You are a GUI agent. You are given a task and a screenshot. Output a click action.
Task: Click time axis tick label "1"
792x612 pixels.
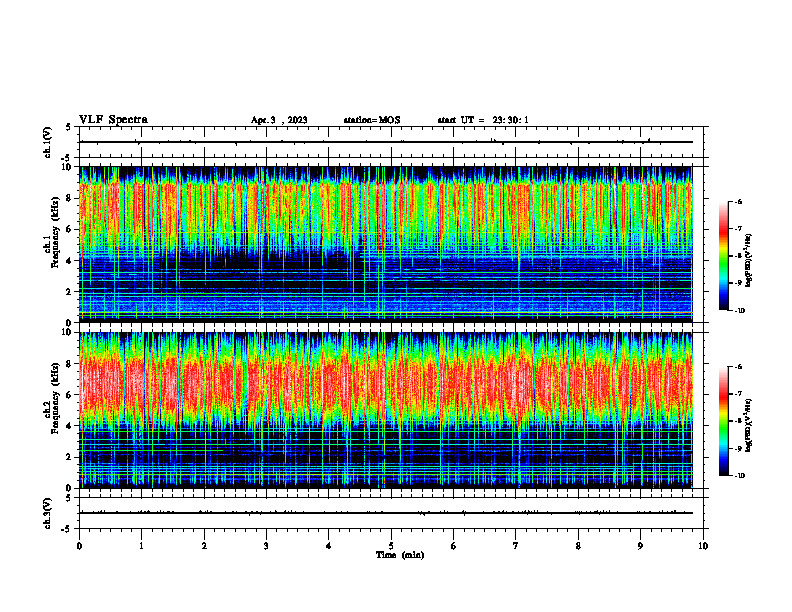point(141,546)
